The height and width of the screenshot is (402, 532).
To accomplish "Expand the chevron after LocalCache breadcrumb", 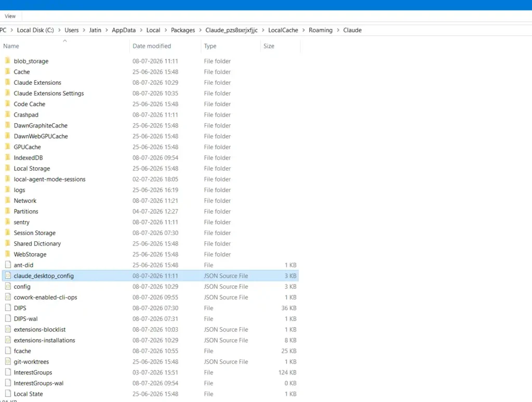I will (303, 30).
